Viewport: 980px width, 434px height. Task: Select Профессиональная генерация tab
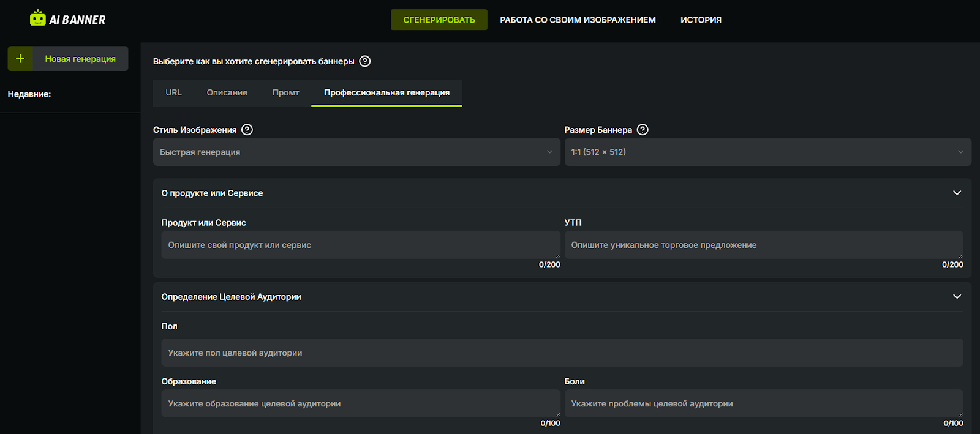coord(386,92)
